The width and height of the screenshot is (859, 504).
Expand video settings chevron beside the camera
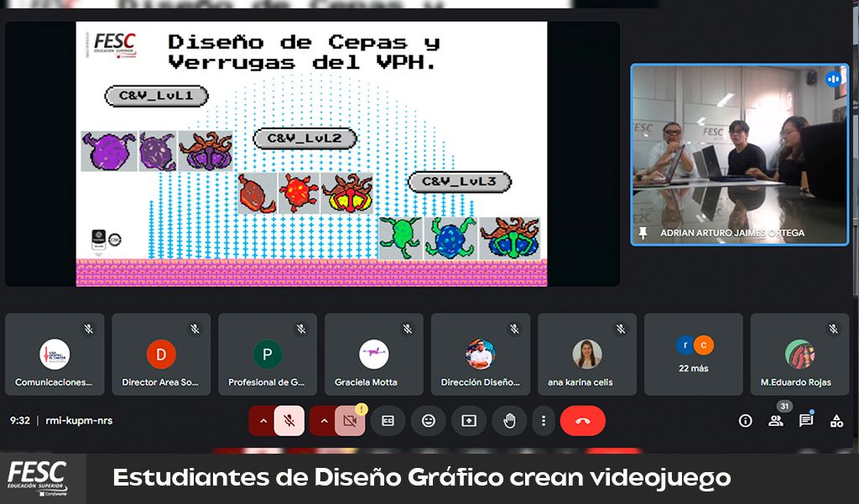click(323, 421)
